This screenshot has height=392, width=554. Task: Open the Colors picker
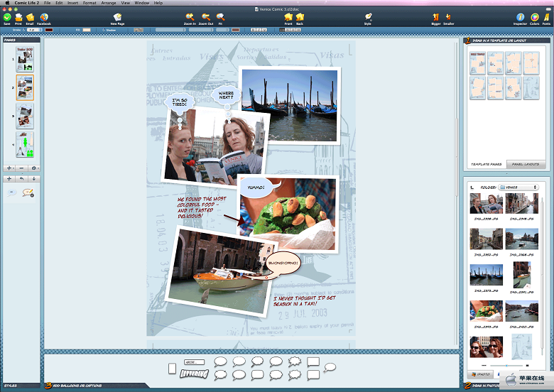click(535, 17)
